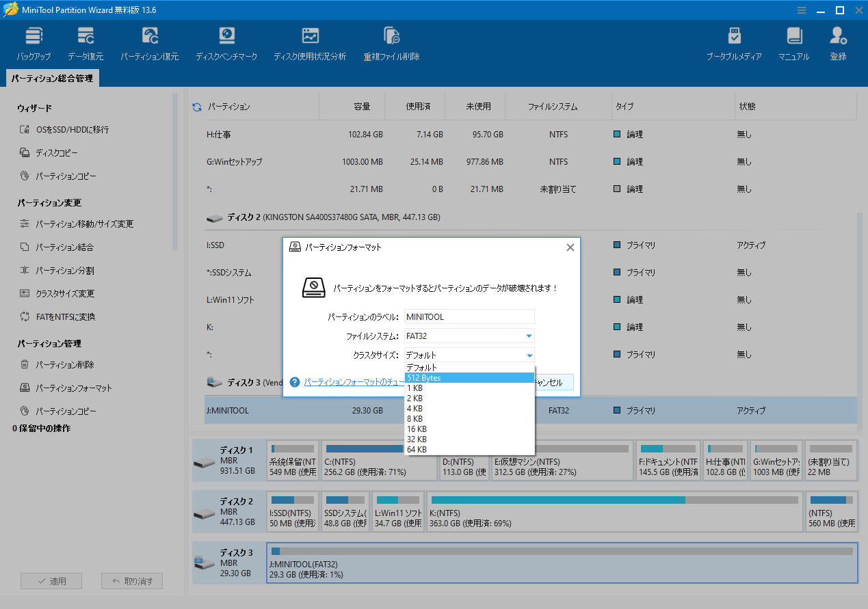This screenshot has width=868, height=609.
Task: Select クラスタサイズ変更 in sidebar
Action: click(x=57, y=294)
